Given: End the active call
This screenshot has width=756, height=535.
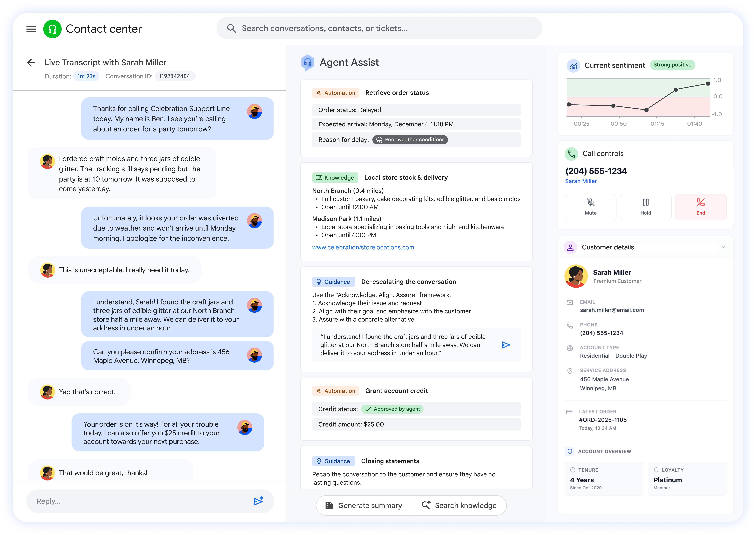Looking at the screenshot, I should click(701, 207).
